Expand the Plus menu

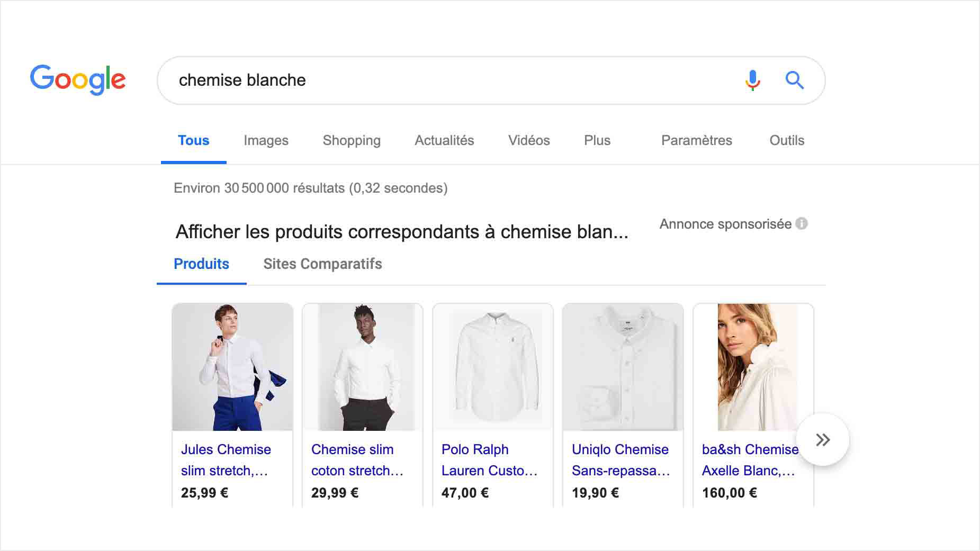point(597,141)
